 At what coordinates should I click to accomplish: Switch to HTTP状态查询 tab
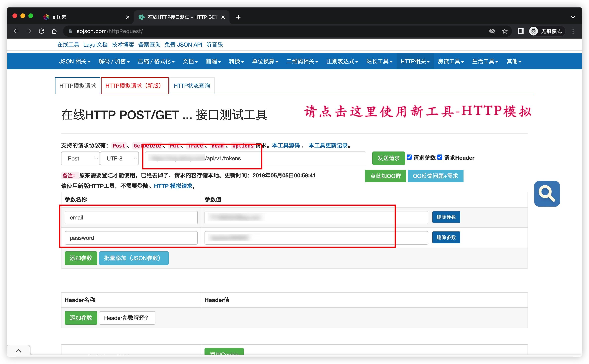(192, 86)
